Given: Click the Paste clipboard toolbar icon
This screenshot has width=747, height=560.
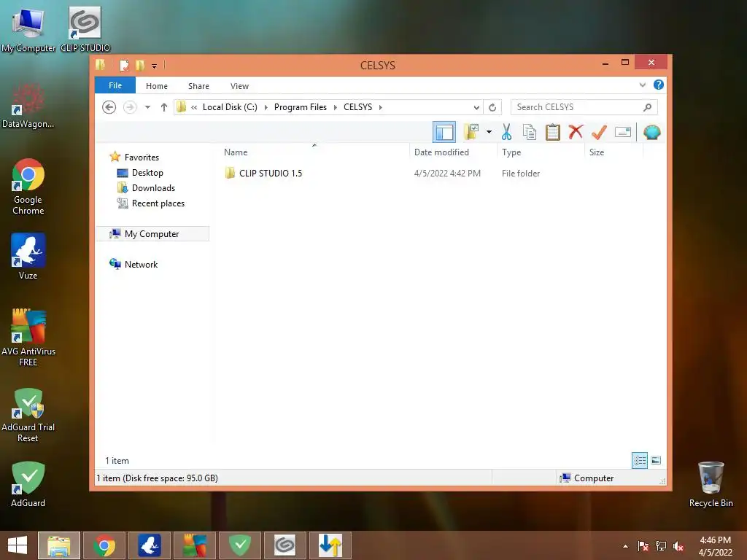Looking at the screenshot, I should pyautogui.click(x=553, y=132).
